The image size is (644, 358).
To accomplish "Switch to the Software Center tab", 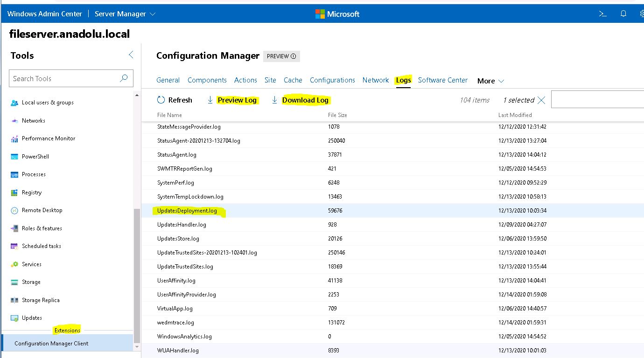I will [x=442, y=80].
